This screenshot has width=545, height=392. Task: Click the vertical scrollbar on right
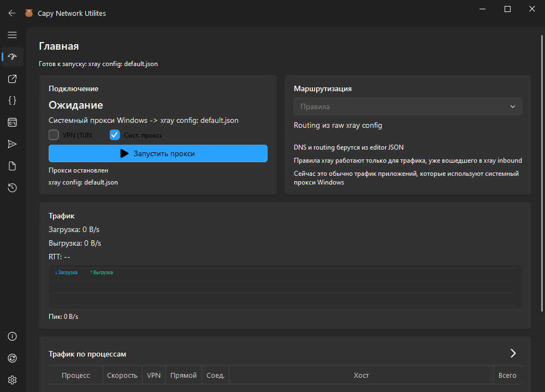pyautogui.click(x=542, y=173)
